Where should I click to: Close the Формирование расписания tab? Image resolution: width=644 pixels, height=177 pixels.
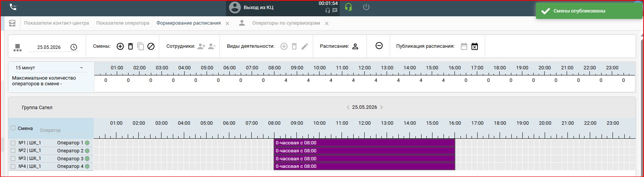tap(227, 23)
